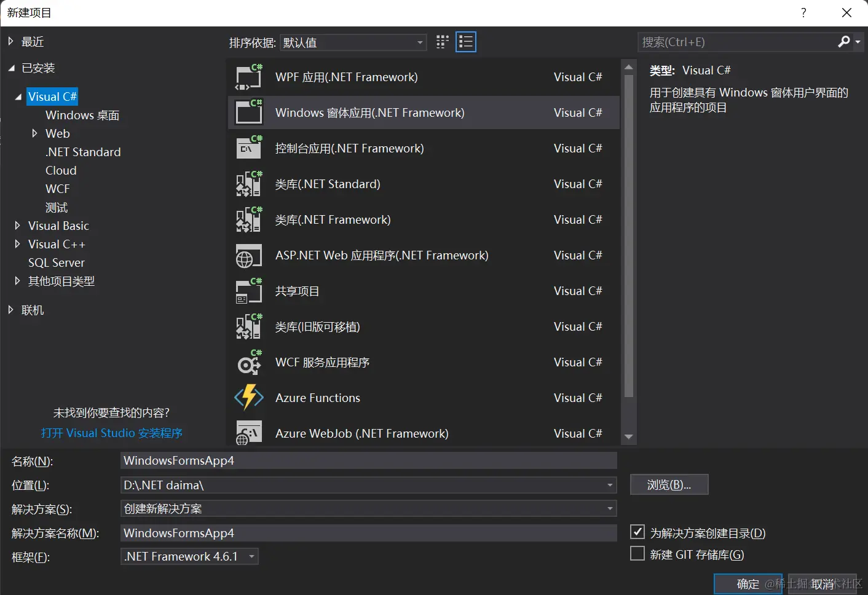
Task: Collapse the Visual C# tree node
Action: click(x=18, y=97)
